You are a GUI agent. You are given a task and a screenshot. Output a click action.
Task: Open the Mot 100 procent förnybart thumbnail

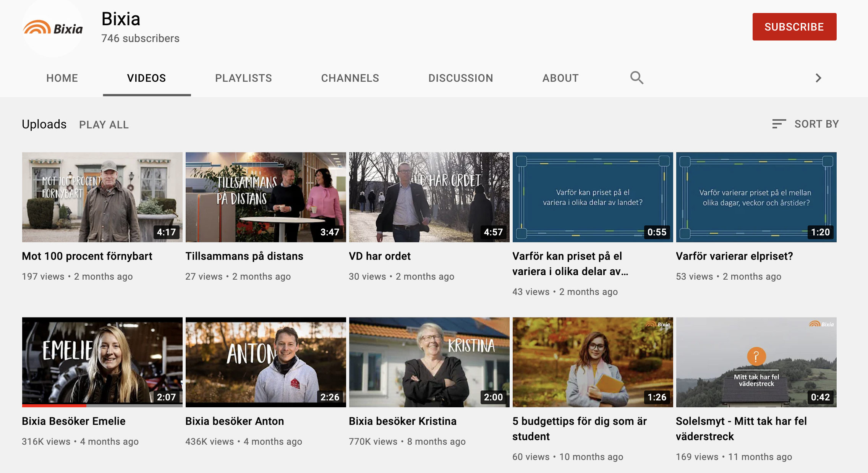(102, 197)
